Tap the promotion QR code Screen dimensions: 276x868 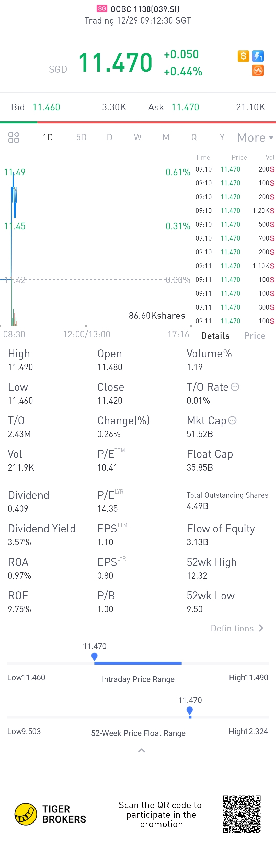241,814
